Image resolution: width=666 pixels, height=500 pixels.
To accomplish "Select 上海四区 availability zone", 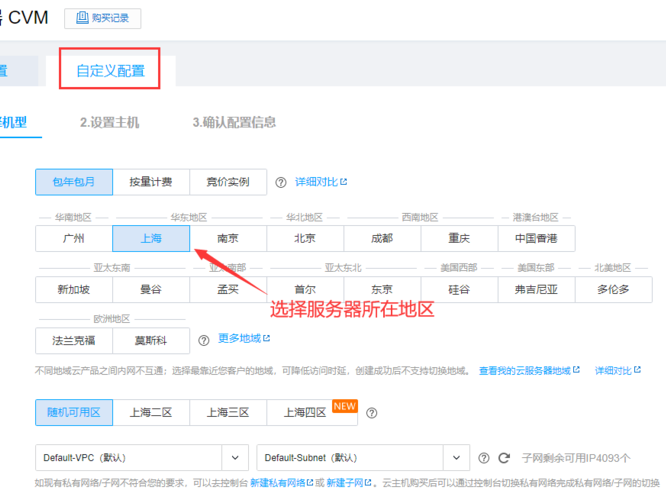I will (x=312, y=412).
